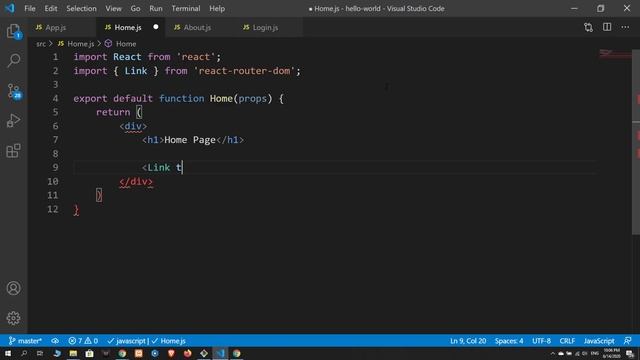Show hidden system tray icons
This screenshot has width=640, height=360.
[553, 354]
